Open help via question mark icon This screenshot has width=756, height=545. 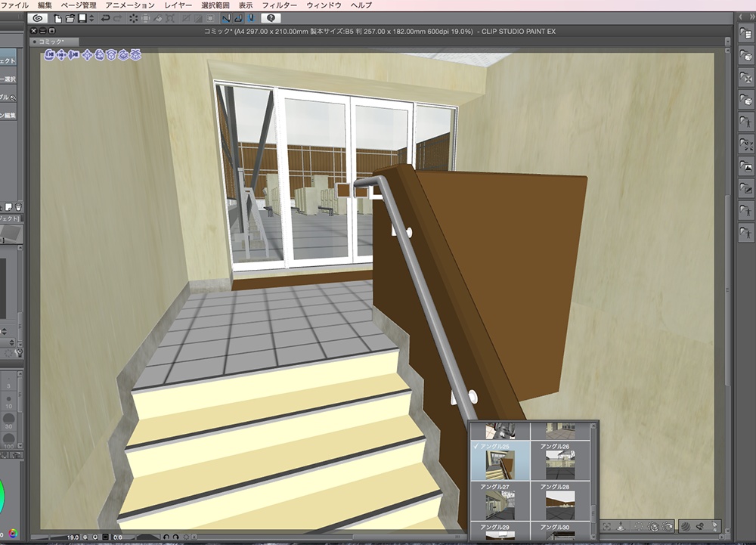(271, 18)
